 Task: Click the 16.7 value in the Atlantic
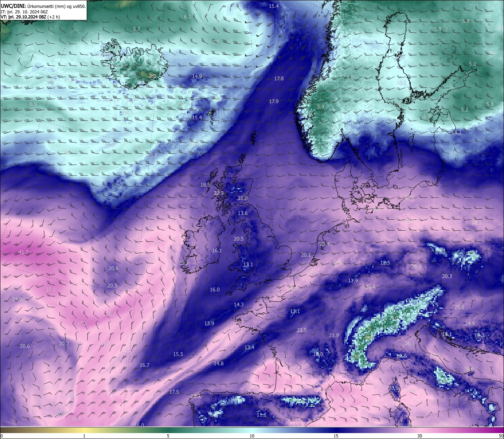[145, 365]
